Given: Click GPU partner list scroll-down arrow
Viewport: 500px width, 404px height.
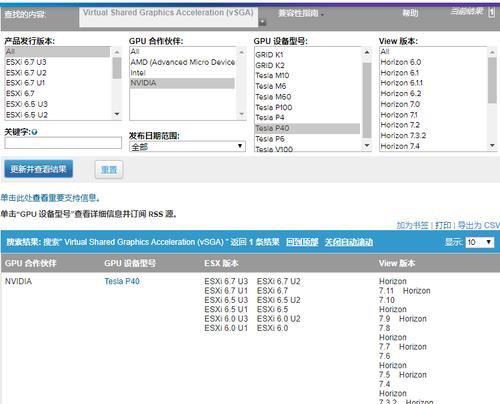Looking at the screenshot, I should (x=242, y=114).
